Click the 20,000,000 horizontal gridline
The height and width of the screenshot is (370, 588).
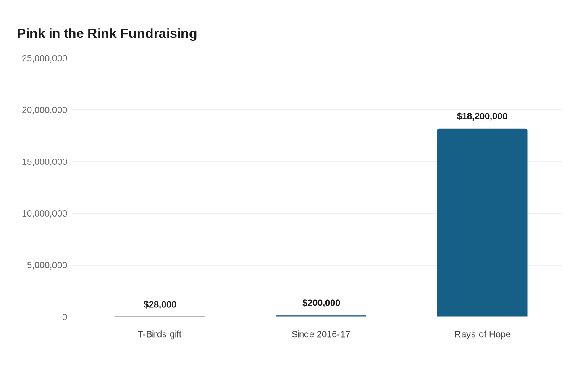[x=321, y=110]
